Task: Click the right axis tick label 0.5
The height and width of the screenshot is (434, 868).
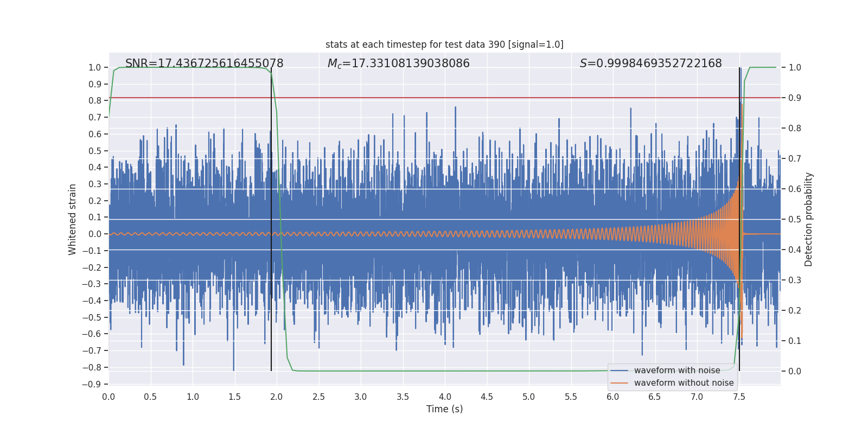Action: click(x=795, y=219)
